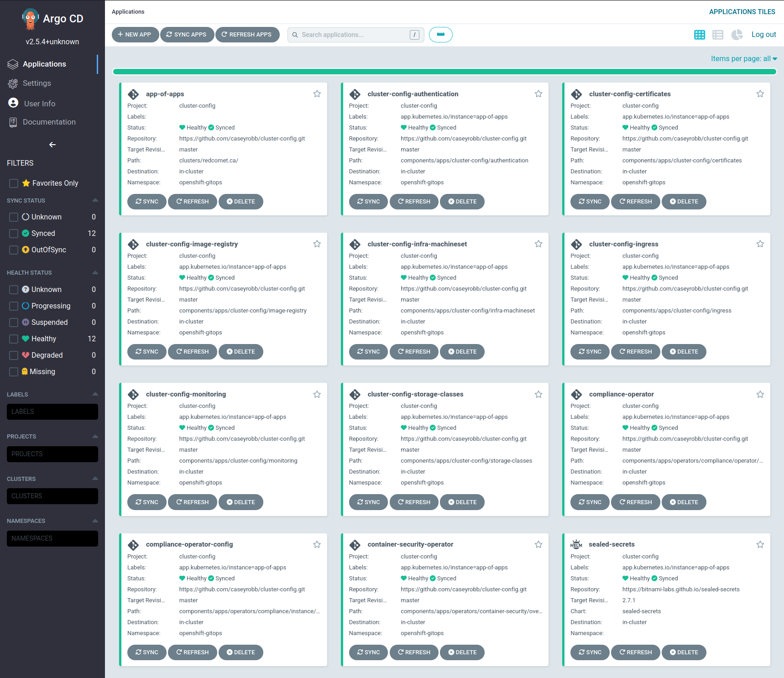
Task: Check the Missing health filter
Action: click(x=14, y=372)
